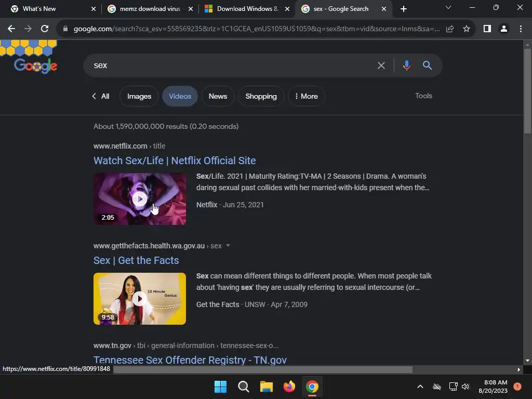This screenshot has height=399, width=532.
Task: Open a new browser tab
Action: pos(403,9)
